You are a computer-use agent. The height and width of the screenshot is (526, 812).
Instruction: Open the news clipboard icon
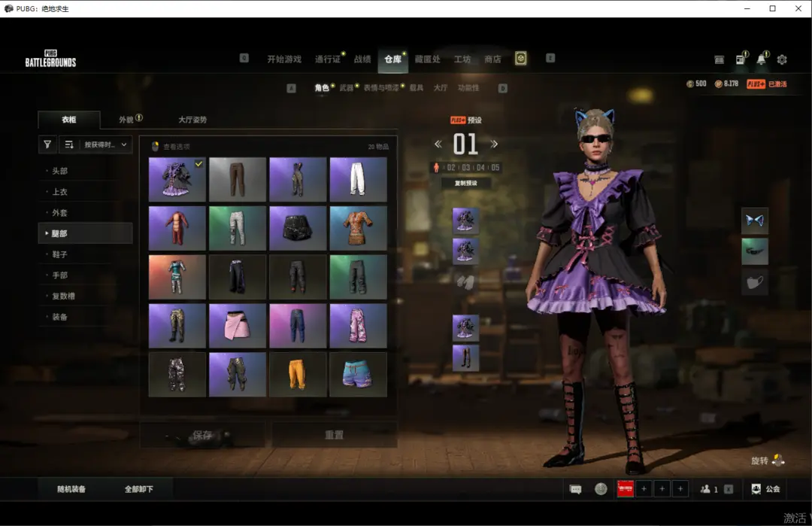(x=740, y=59)
